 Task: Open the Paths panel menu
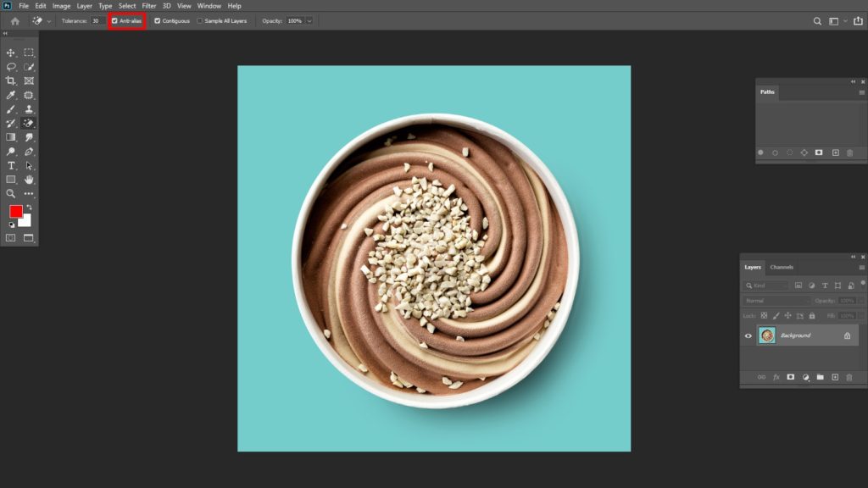[861, 92]
